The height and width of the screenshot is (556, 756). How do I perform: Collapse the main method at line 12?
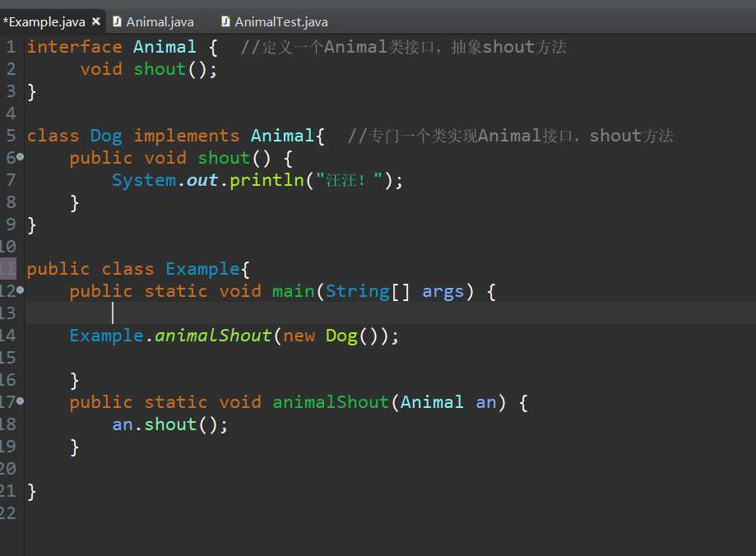[21, 290]
